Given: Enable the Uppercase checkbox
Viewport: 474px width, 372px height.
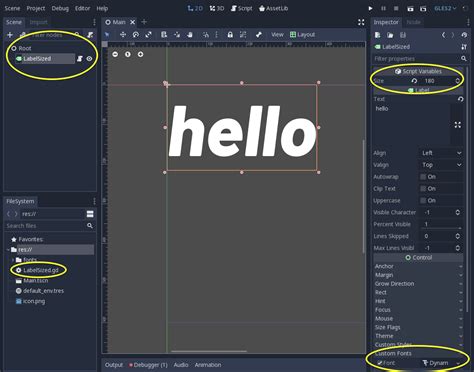Looking at the screenshot, I should pyautogui.click(x=423, y=200).
